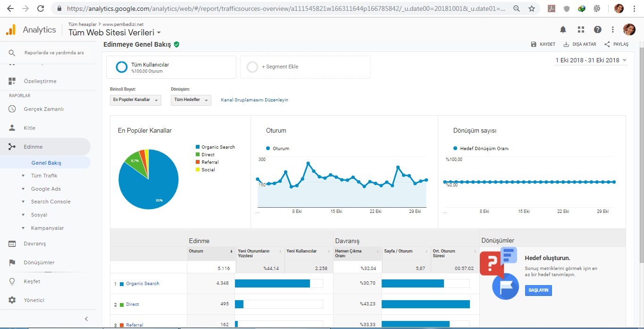Open the Kitle person icon in sidebar
The height and width of the screenshot is (329, 644).
click(12, 128)
